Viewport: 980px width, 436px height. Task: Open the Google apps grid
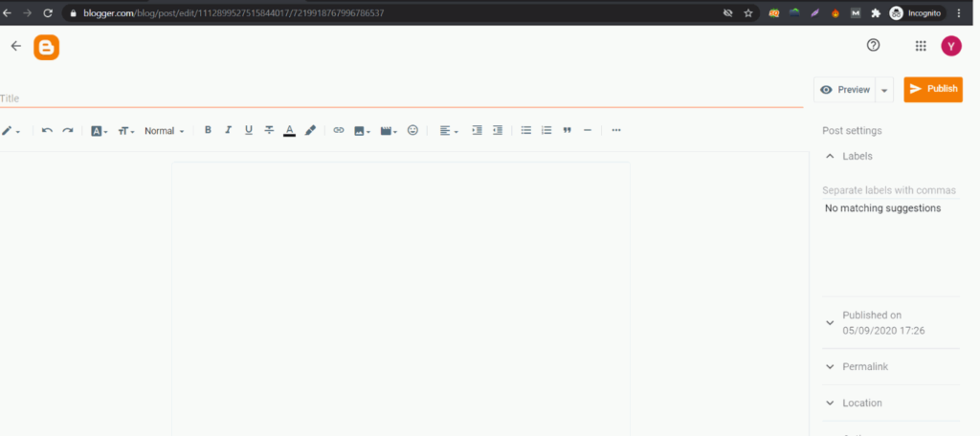(x=920, y=46)
